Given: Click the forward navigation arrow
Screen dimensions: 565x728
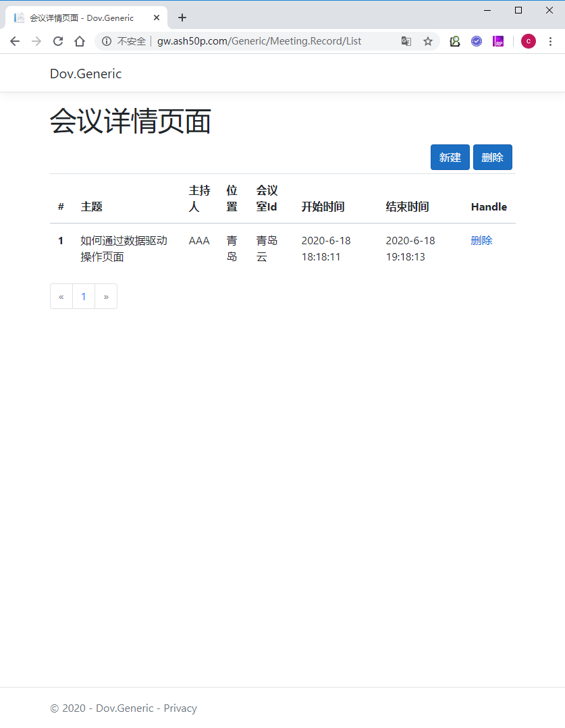Looking at the screenshot, I should 36,40.
